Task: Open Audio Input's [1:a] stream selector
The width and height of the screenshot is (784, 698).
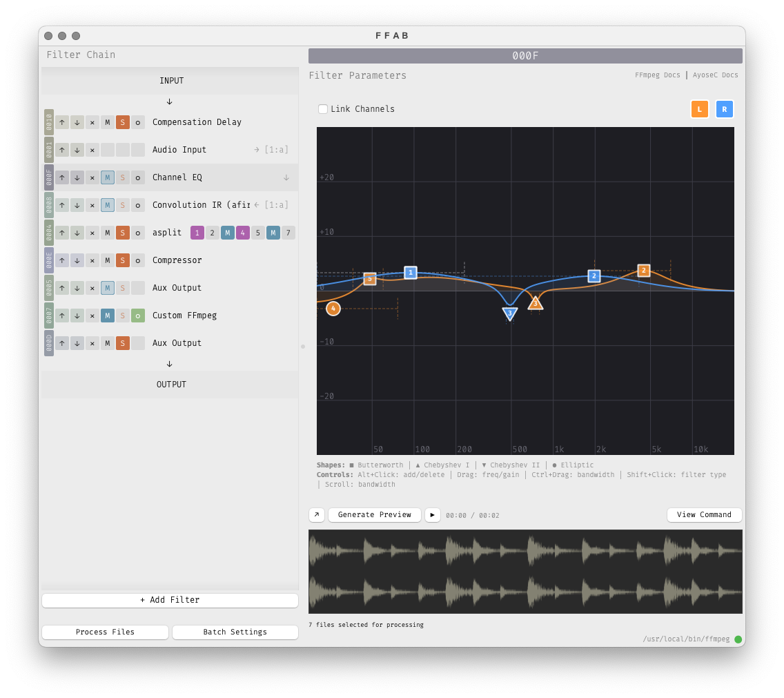Action: tap(275, 150)
